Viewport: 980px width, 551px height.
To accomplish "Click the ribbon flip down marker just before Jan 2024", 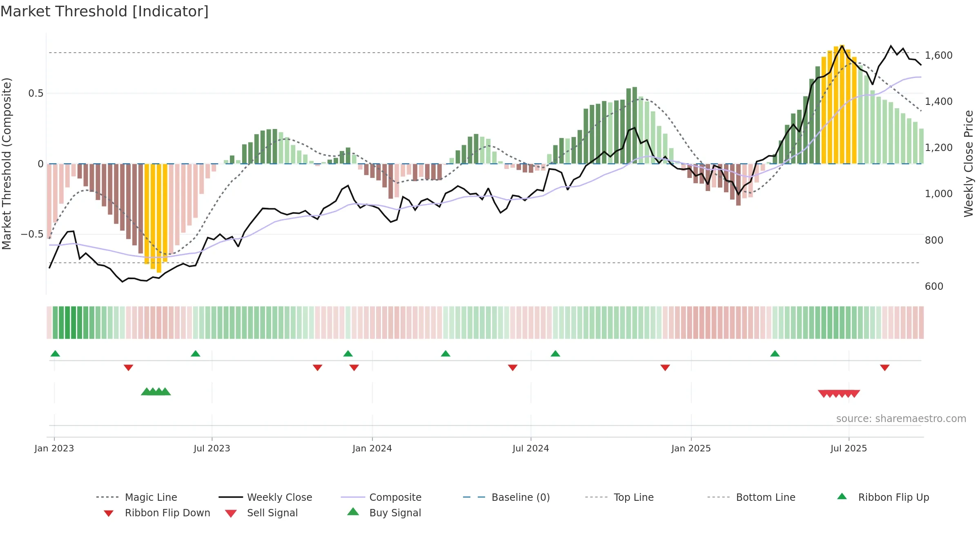I will [x=354, y=368].
